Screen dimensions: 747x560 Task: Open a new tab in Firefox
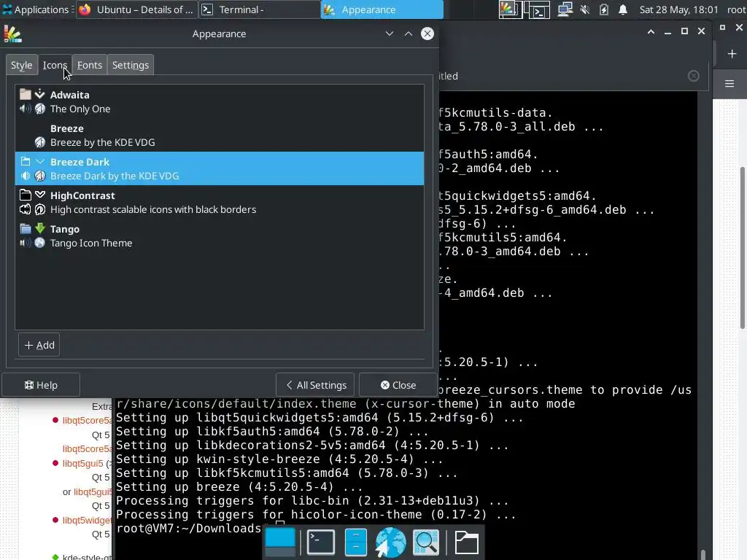tap(732, 54)
